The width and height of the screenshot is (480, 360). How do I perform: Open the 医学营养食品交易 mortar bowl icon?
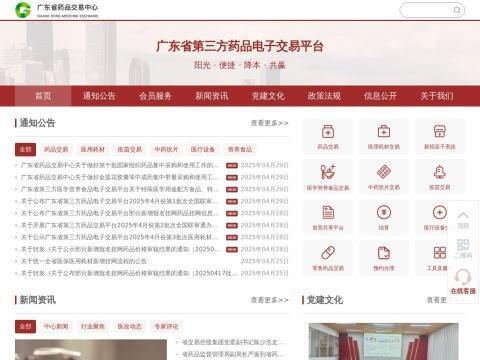328,172
